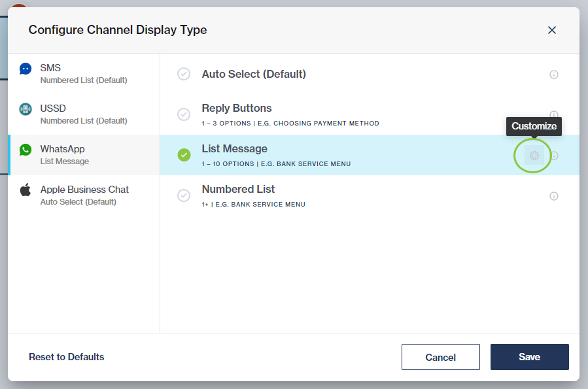This screenshot has width=588, height=389.
Task: Click the Customize tooltip label
Action: pyautogui.click(x=534, y=126)
